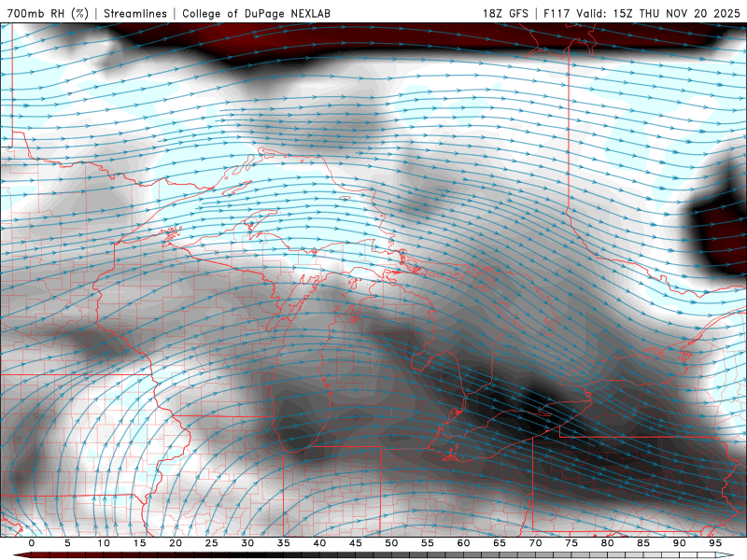Select the "50" humidity scale value
Screen dimensions: 747x560
(x=391, y=543)
